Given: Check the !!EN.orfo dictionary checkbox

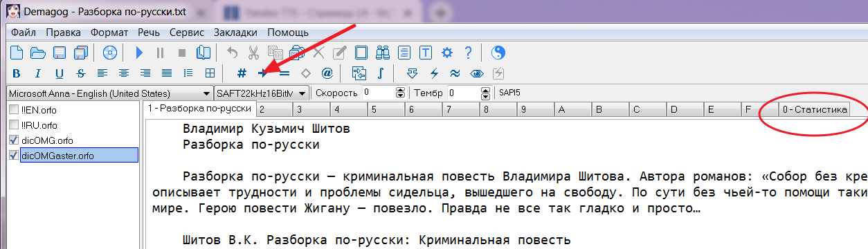Looking at the screenshot, I should pos(13,110).
